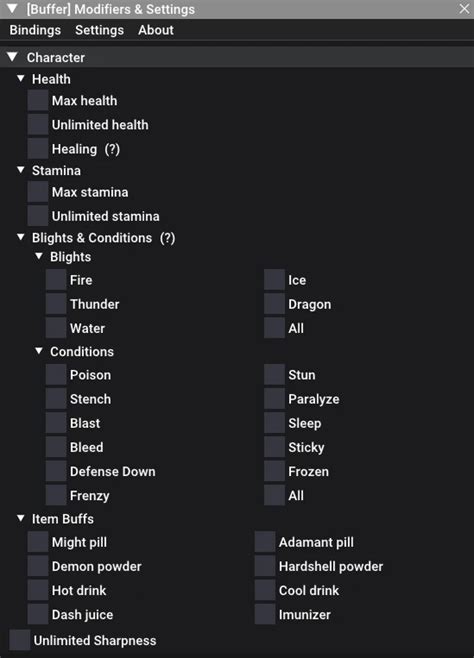Open the Bindings menu

[35, 30]
